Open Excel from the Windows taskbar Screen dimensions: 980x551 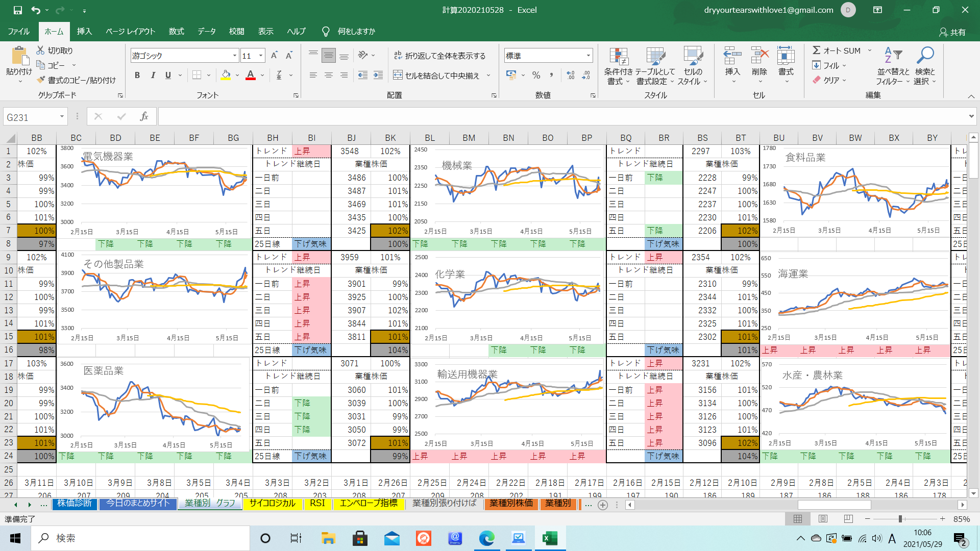550,538
